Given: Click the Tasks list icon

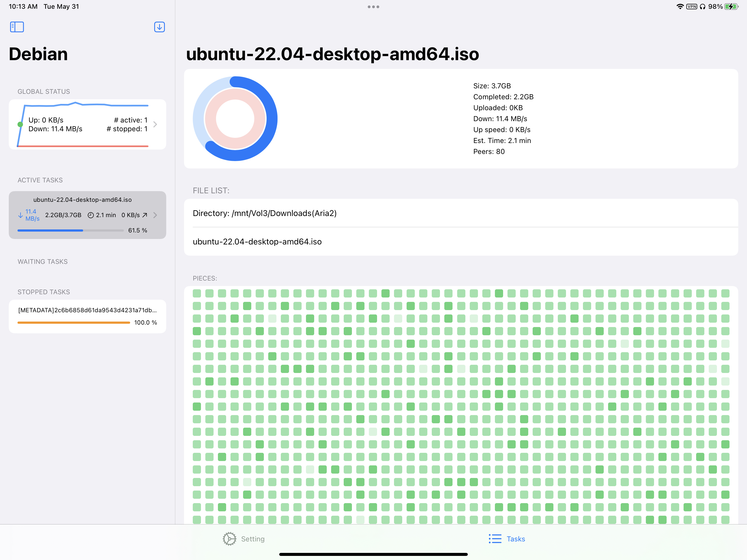Looking at the screenshot, I should tap(495, 539).
